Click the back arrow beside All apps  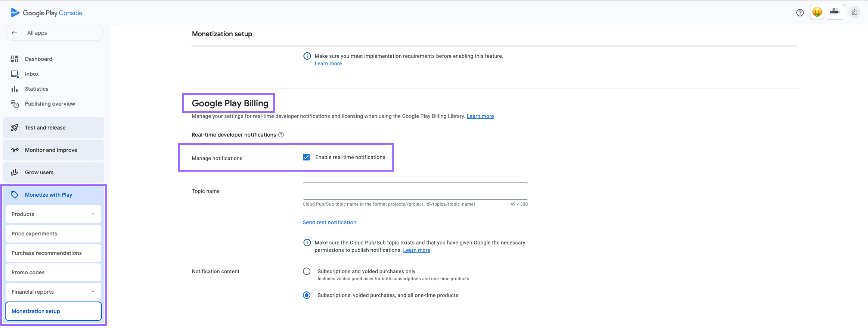(x=14, y=33)
